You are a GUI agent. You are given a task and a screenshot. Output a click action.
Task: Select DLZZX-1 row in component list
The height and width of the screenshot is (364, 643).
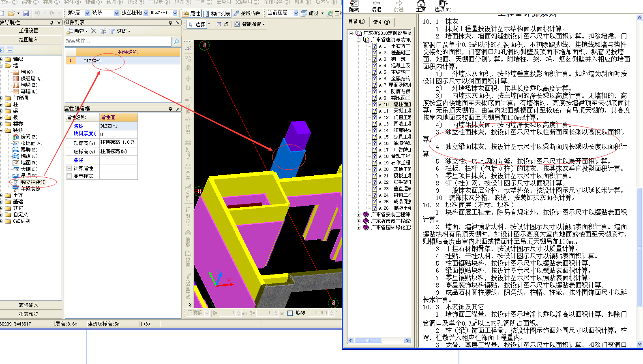(123, 61)
